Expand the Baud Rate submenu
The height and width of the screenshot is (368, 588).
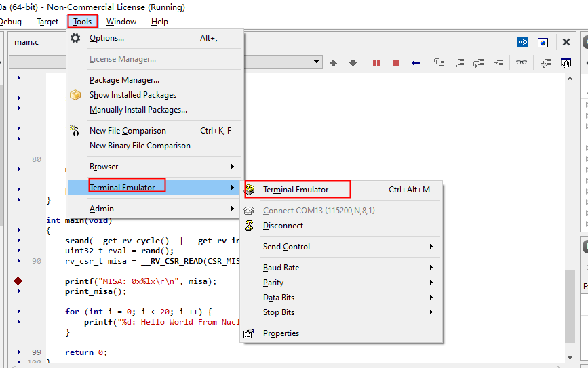click(281, 268)
